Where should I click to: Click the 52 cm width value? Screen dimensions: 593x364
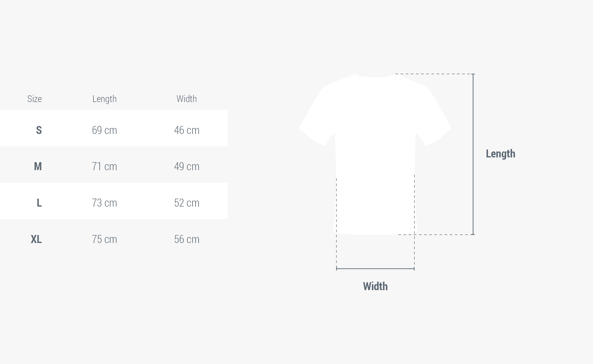click(x=187, y=203)
